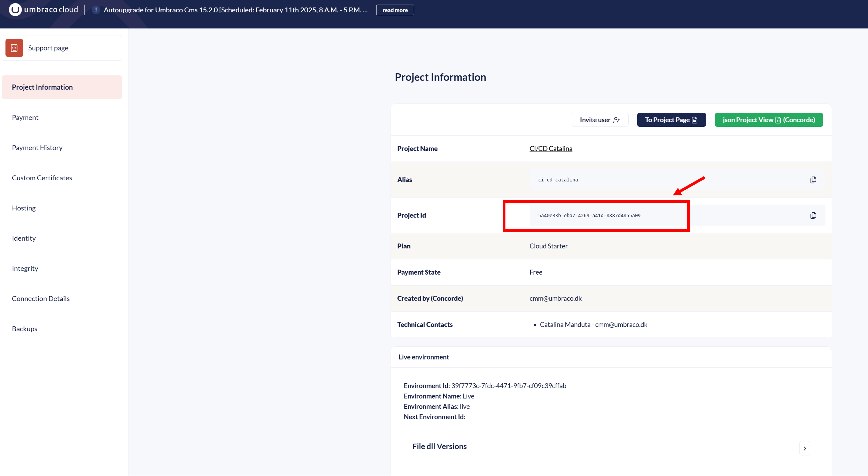Viewport: 868px width, 476px height.
Task: Click the Project Id value field
Action: pyautogui.click(x=589, y=215)
